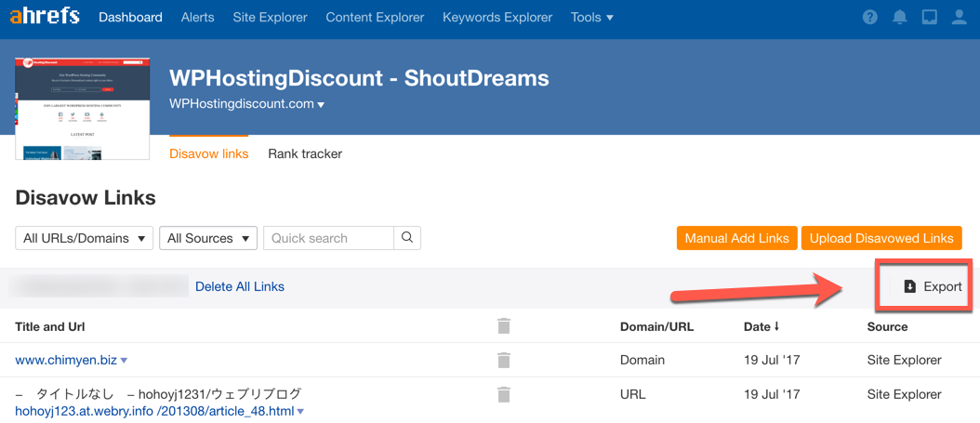Click the WPHostingDiscount site thumbnail
Viewport: 980px width, 423px height.
83,109
